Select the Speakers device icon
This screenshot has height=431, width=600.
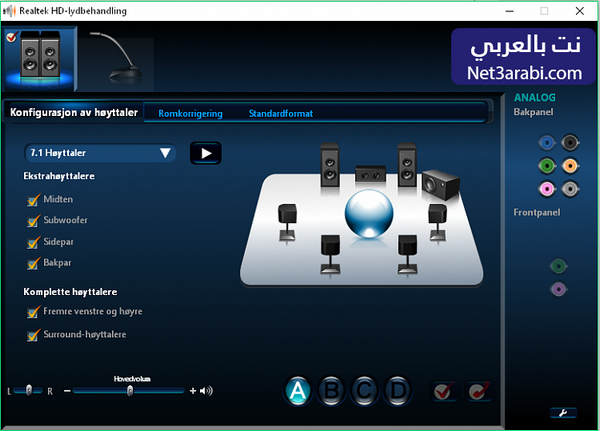(x=40, y=57)
